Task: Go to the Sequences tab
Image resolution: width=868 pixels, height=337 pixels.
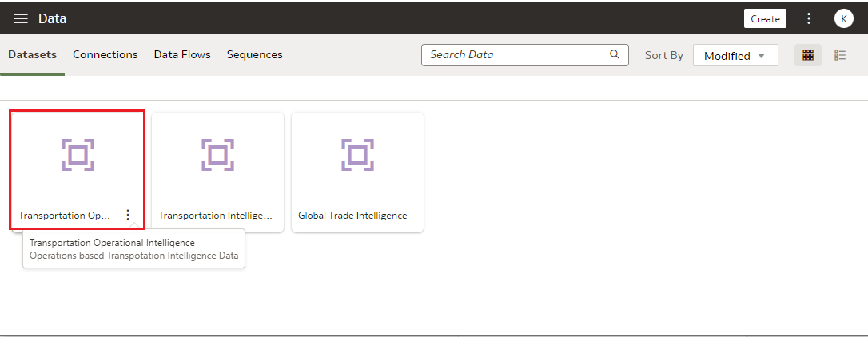Action: tap(254, 54)
